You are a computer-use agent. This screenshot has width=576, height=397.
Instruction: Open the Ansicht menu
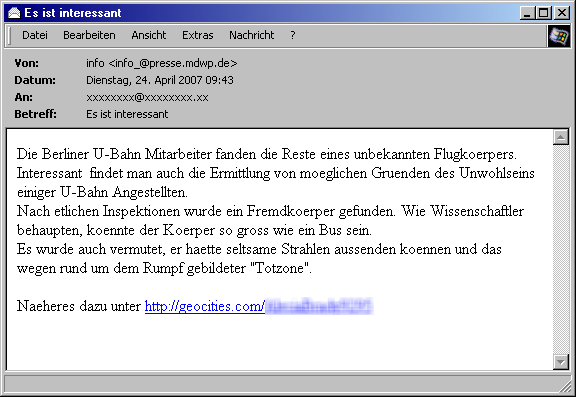click(148, 35)
